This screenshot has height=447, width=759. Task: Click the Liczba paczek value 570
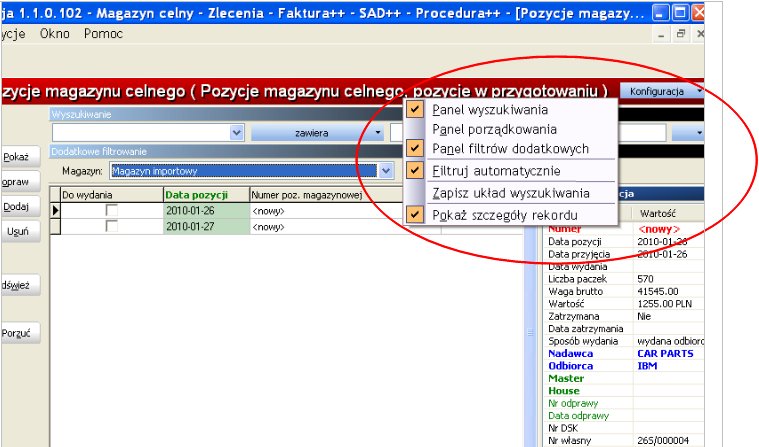click(x=645, y=279)
